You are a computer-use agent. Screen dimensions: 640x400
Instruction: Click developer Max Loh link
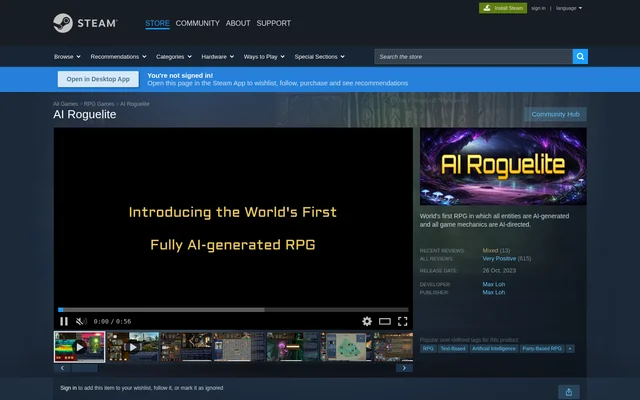(493, 284)
